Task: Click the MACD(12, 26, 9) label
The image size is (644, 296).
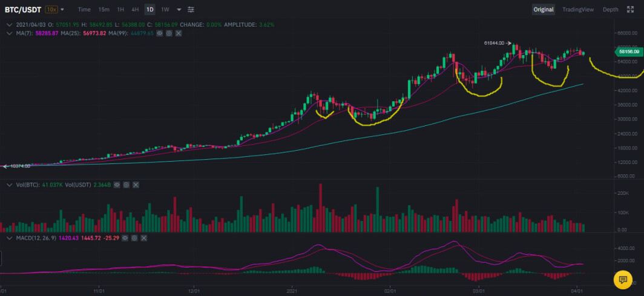Action: pyautogui.click(x=36, y=238)
